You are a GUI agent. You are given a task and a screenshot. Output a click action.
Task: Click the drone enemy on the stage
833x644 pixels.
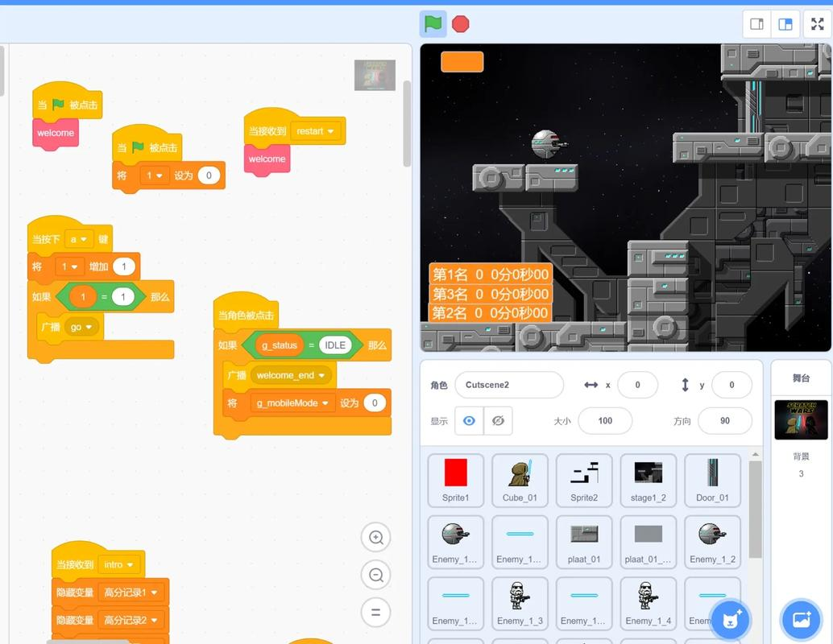pos(549,144)
